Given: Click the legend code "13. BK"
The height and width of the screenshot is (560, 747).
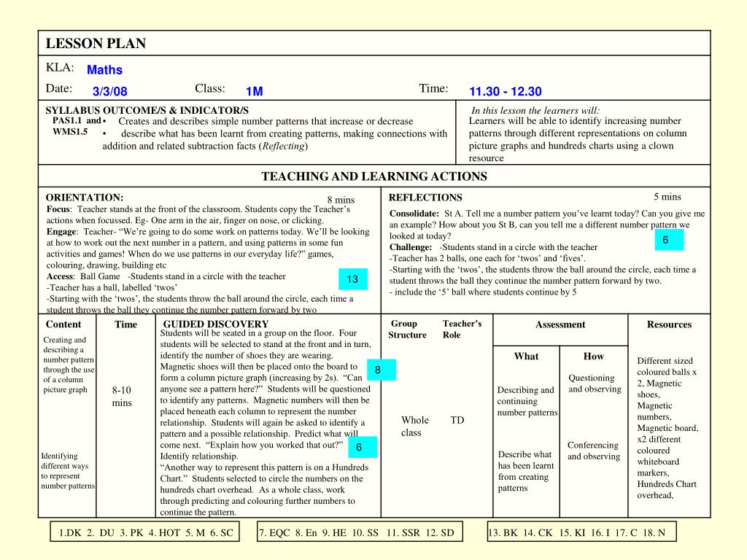Looking at the screenshot, I should [x=503, y=533].
